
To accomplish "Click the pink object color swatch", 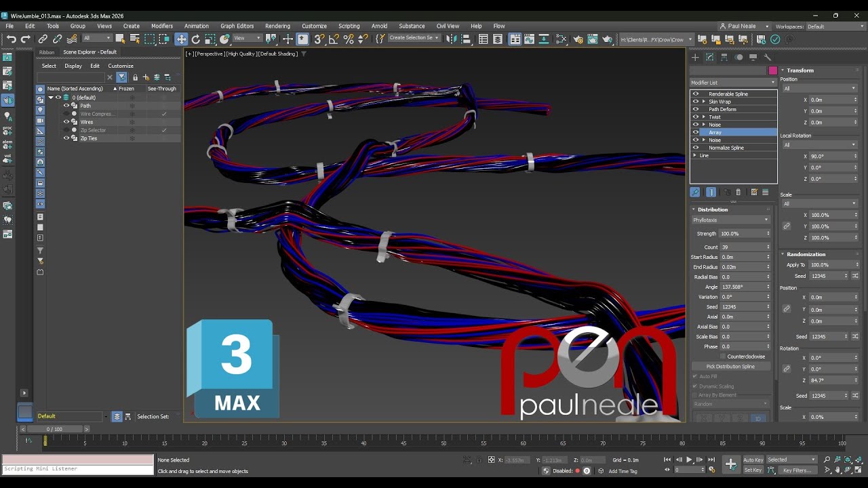I will [772, 70].
